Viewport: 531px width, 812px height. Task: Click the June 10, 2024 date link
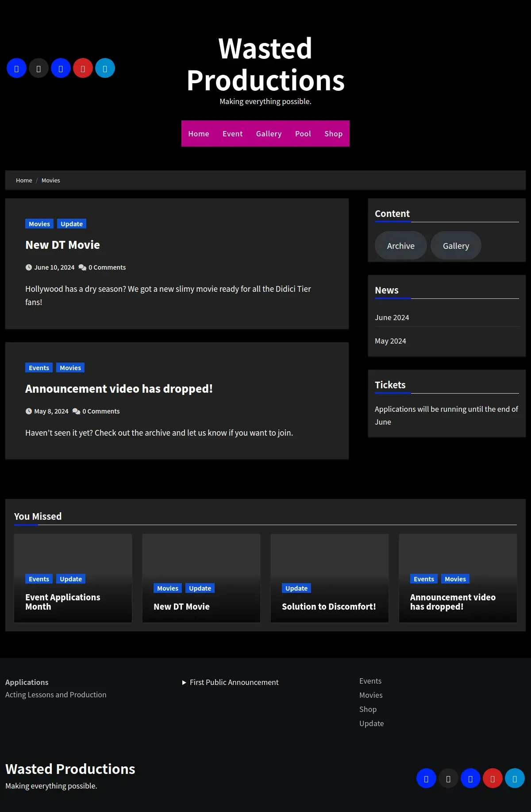54,267
